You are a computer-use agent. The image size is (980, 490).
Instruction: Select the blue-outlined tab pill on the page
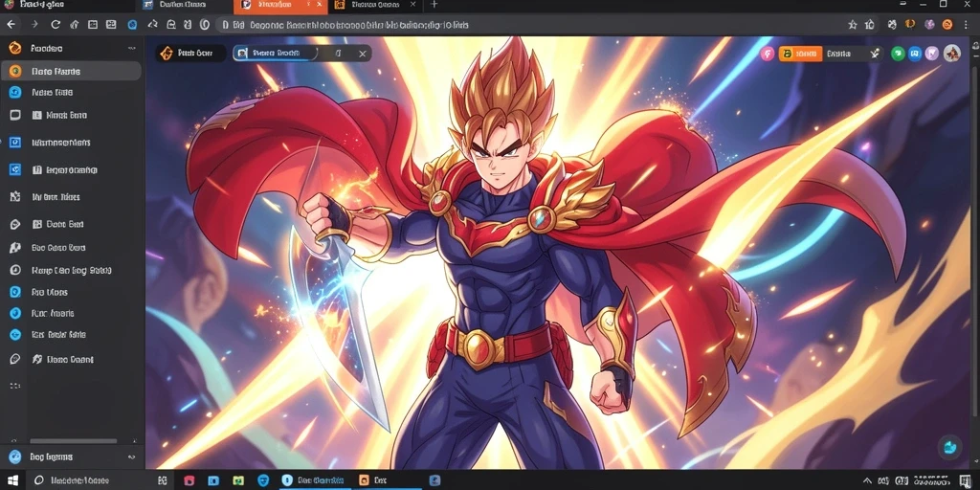[275, 54]
